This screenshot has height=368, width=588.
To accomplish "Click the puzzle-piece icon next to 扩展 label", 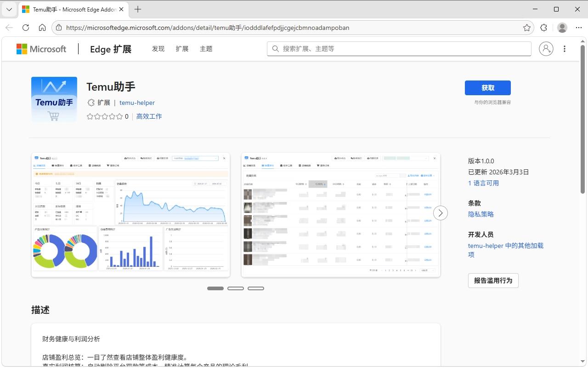I will [x=91, y=103].
